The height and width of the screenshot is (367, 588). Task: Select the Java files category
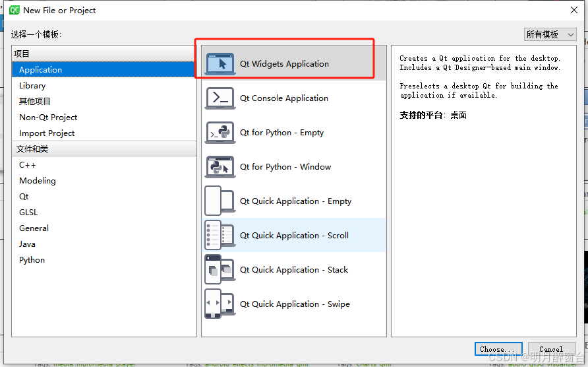tap(104, 244)
